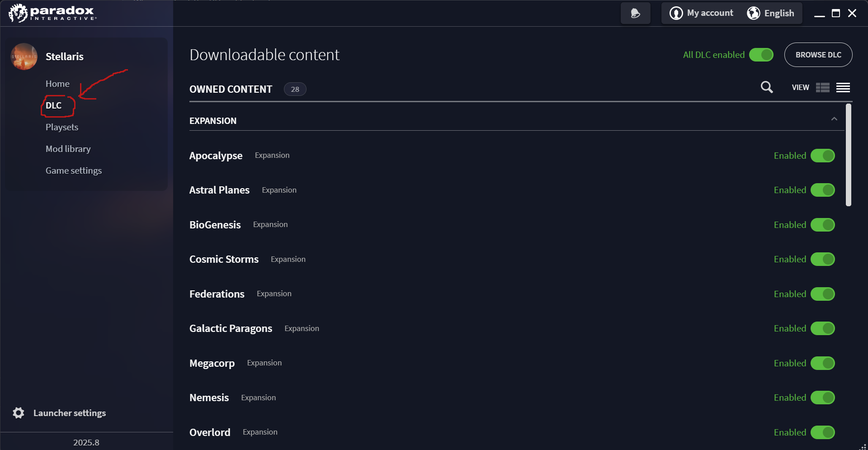Open the notifications bell icon
The height and width of the screenshot is (450, 868).
click(635, 13)
